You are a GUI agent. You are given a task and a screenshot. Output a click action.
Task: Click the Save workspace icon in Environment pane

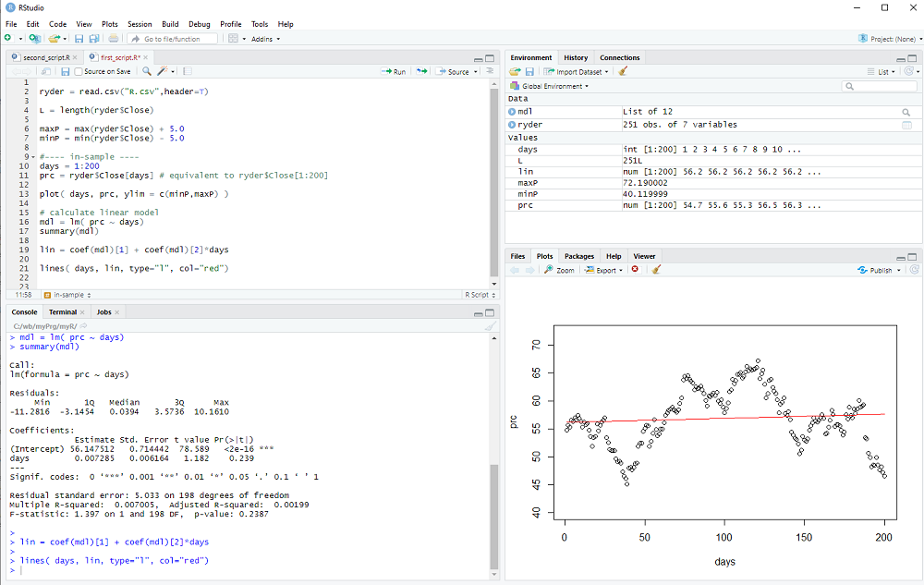[x=529, y=71]
